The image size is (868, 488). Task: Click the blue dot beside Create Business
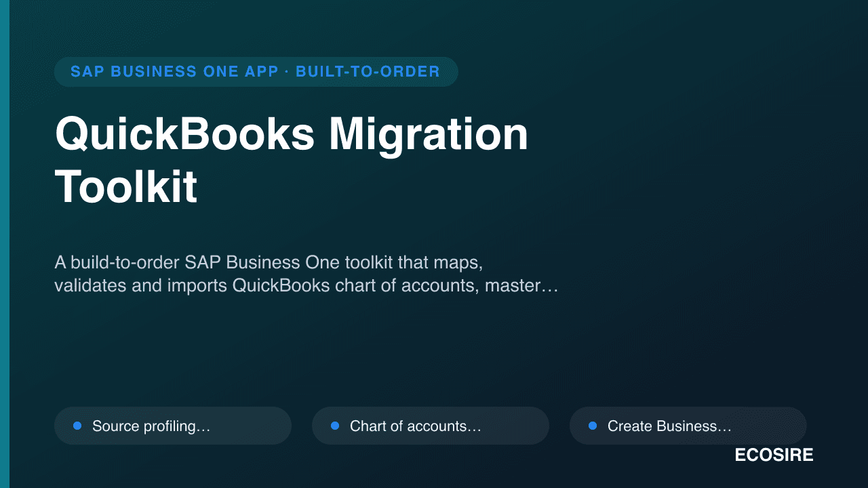593,426
